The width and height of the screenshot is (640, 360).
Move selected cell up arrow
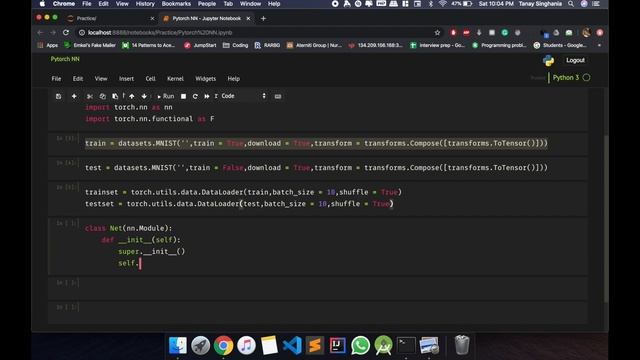[x=131, y=96]
